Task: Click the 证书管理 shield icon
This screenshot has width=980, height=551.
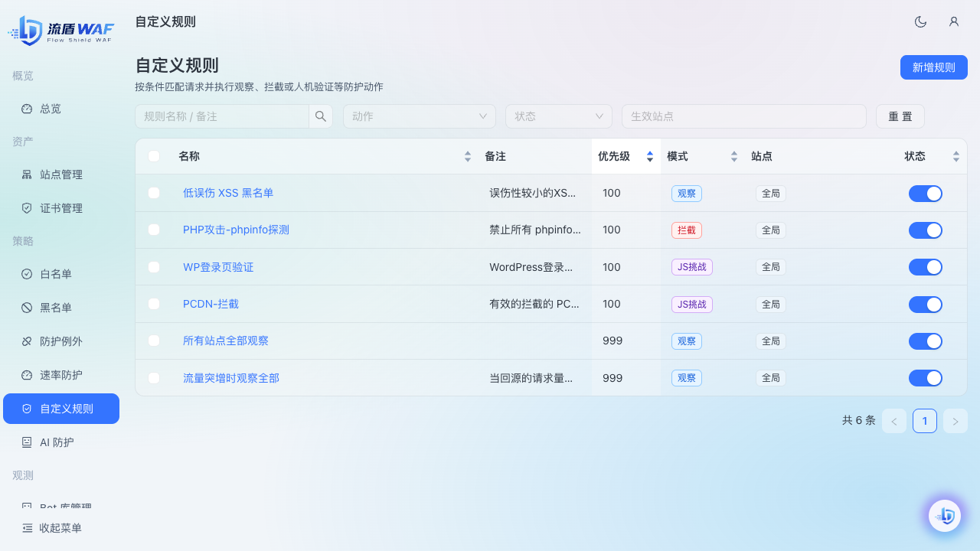Action: [x=27, y=208]
